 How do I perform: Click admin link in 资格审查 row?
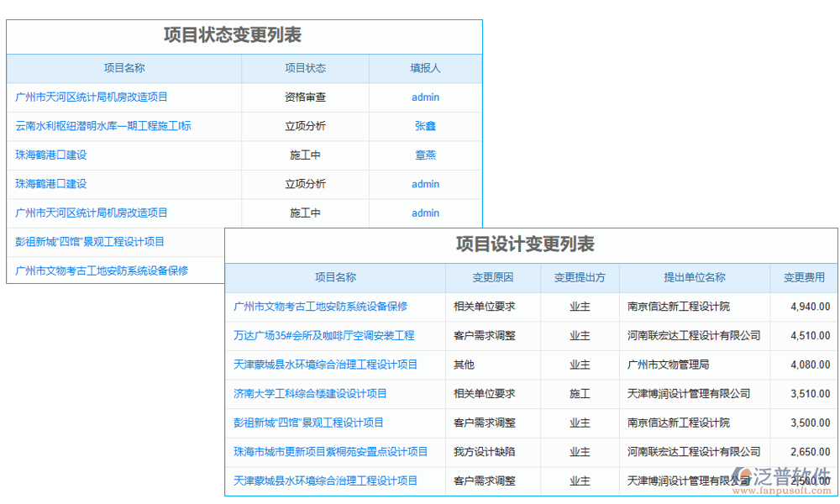click(x=425, y=97)
